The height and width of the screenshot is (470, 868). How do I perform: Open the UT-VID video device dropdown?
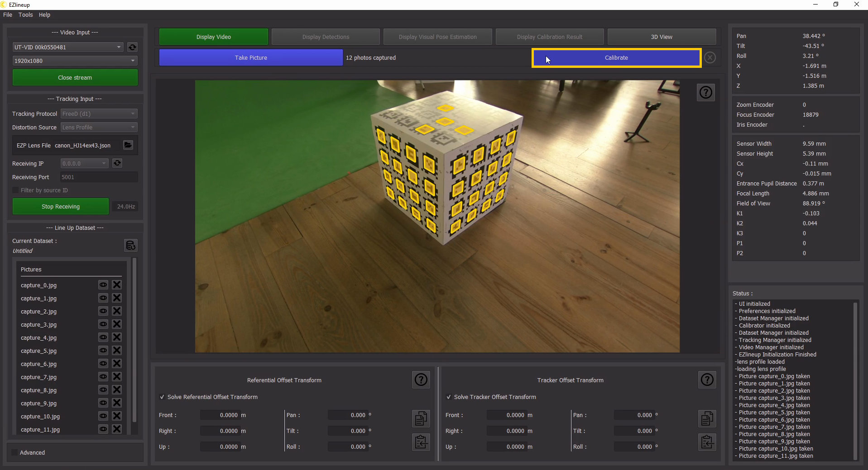coord(68,47)
